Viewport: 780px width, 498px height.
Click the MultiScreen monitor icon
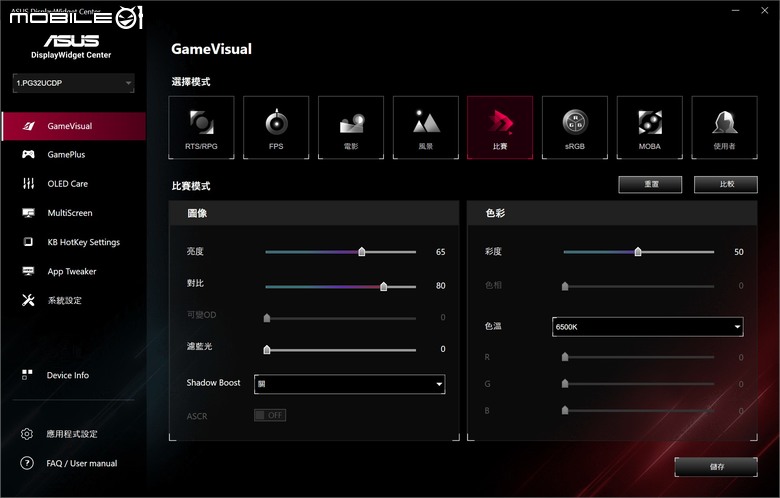tap(28, 213)
